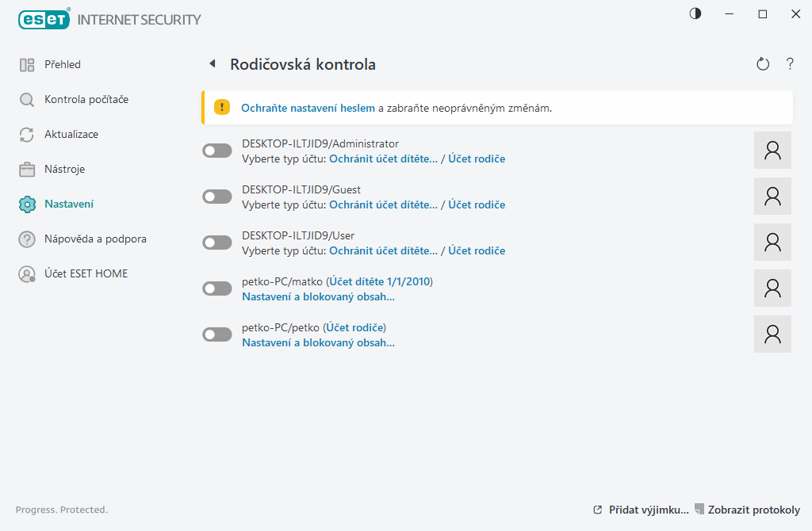Toggle the DESKTOP-ILTJID9/Guest account switch
Screen dimensions: 812x531
[216, 196]
